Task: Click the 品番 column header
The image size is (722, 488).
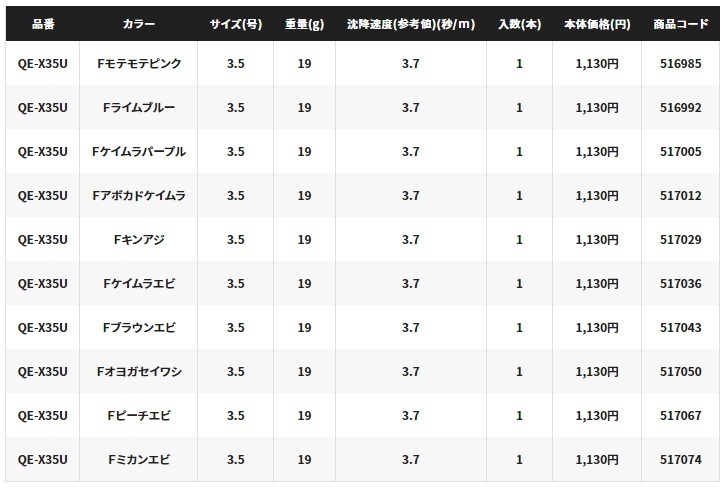Action: 41,21
